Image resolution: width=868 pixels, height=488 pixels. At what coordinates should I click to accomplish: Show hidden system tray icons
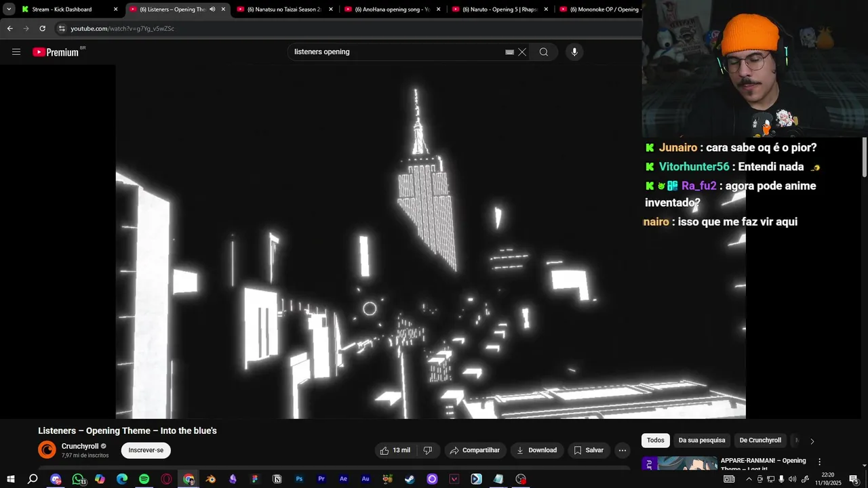tap(749, 479)
